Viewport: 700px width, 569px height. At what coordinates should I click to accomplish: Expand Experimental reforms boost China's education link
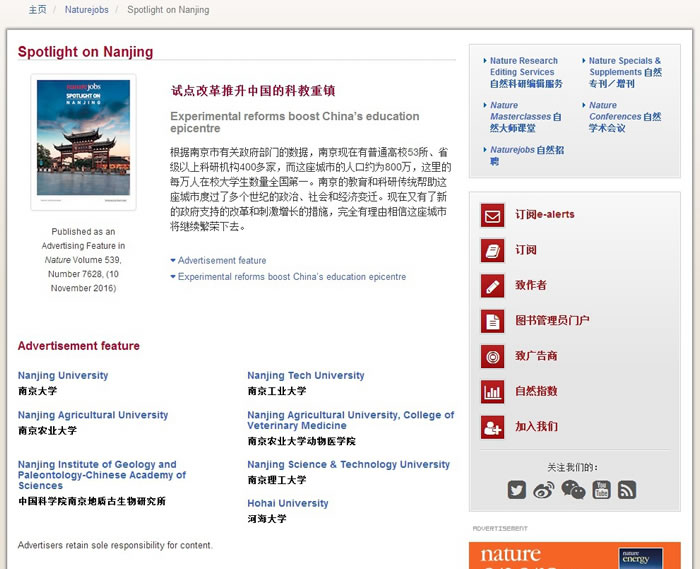(x=291, y=277)
